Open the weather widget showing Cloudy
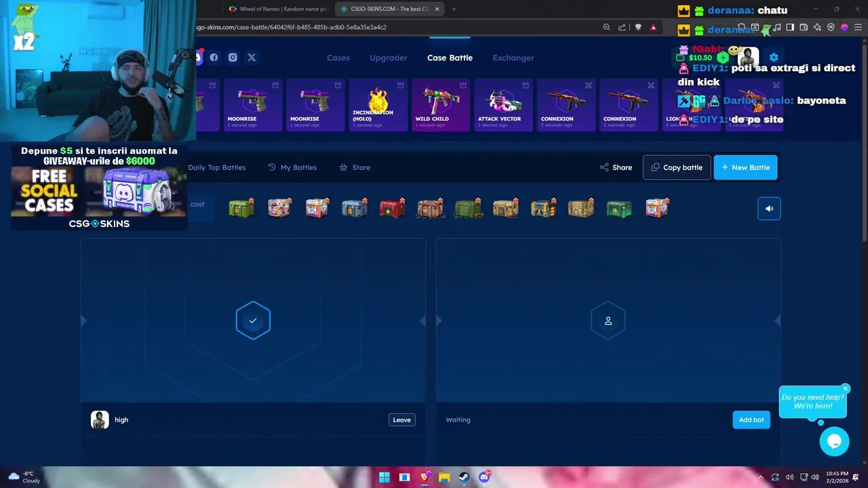Image resolution: width=868 pixels, height=488 pixels. (x=24, y=477)
